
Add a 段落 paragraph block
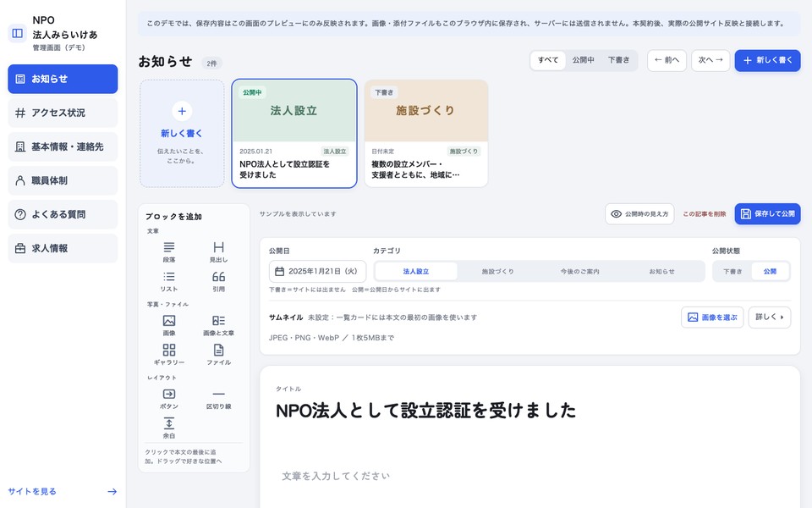click(x=169, y=252)
